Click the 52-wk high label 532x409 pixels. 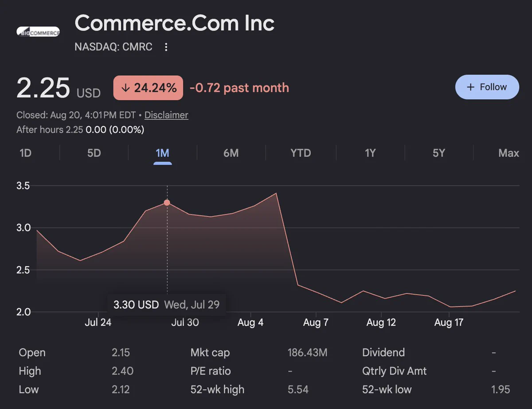tap(217, 390)
